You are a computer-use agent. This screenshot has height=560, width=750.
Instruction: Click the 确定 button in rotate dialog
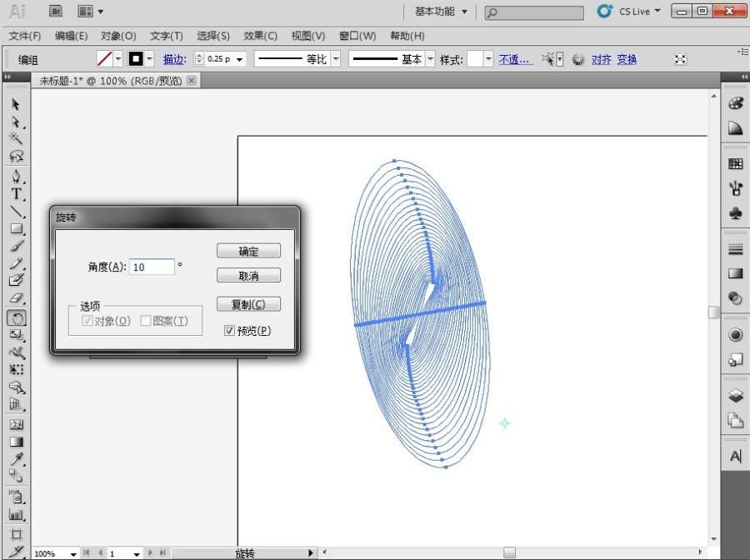tap(248, 251)
